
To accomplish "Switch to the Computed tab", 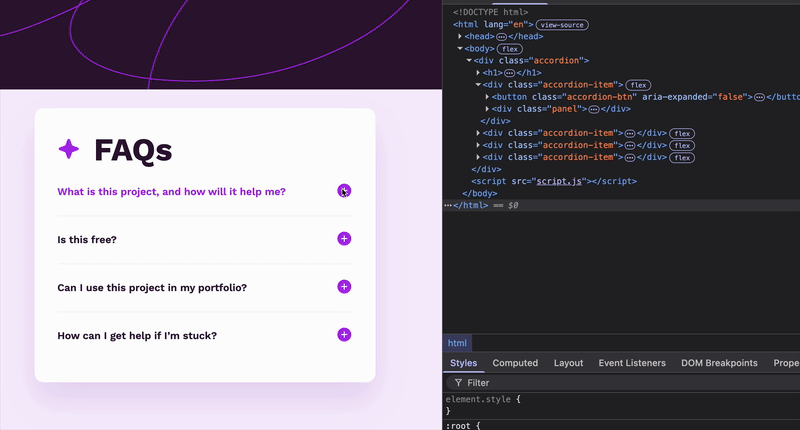I will point(515,363).
